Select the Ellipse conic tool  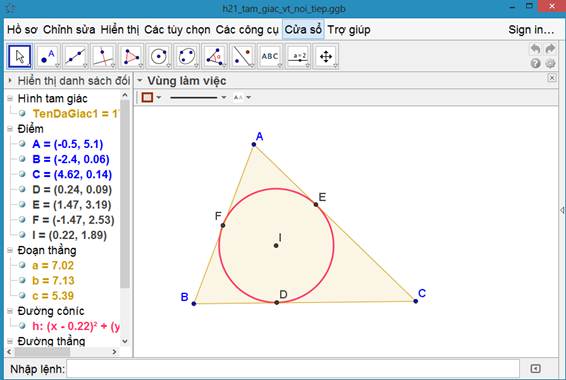pyautogui.click(x=187, y=56)
